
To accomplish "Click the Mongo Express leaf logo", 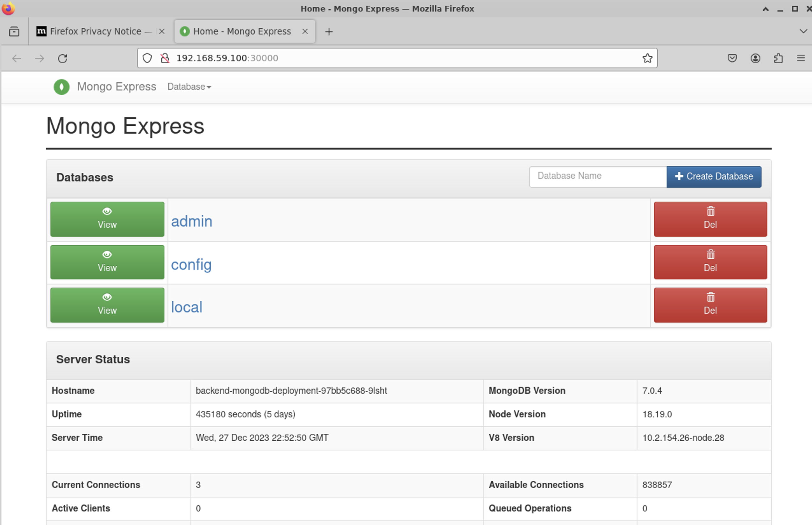I will [x=61, y=87].
